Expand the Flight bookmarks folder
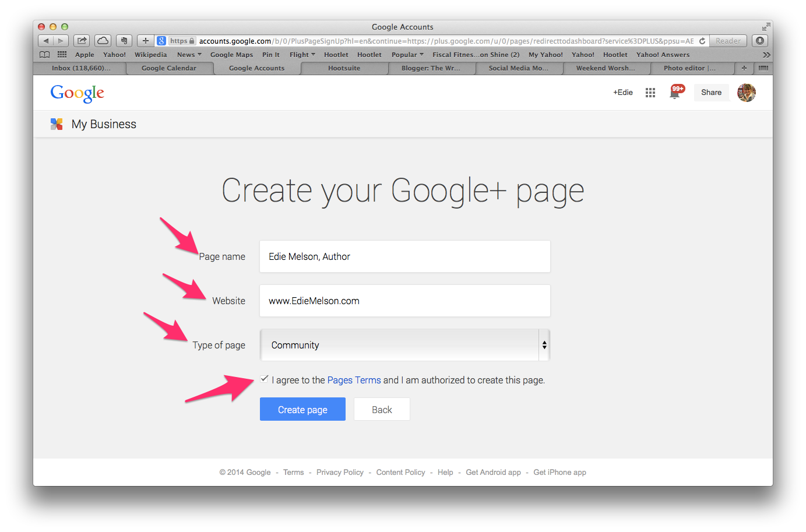The image size is (806, 532). pos(302,55)
